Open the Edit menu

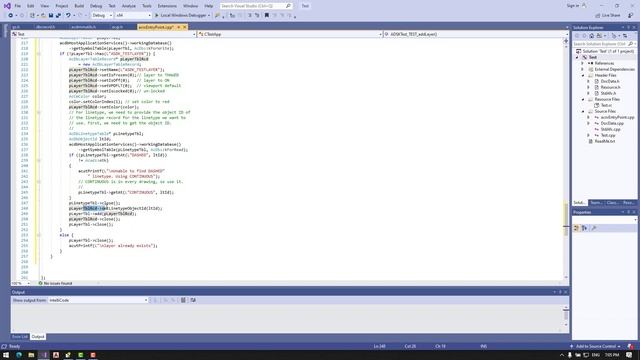tap(31, 6)
